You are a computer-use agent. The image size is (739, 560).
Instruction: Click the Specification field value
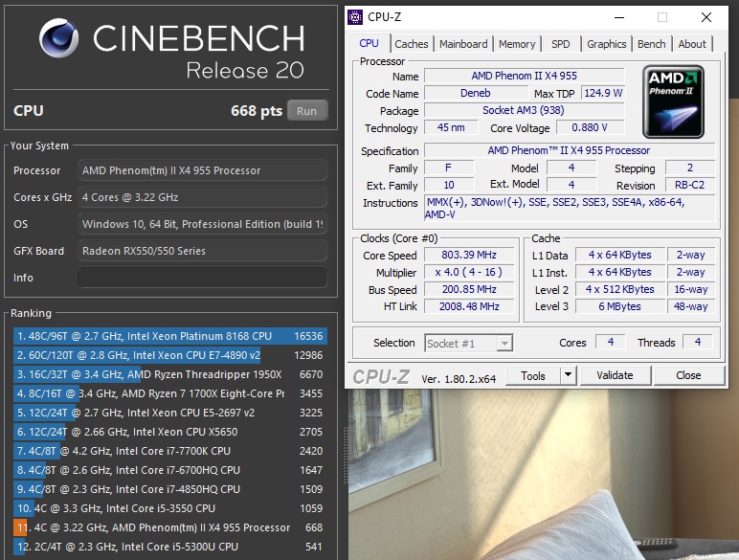point(570,150)
